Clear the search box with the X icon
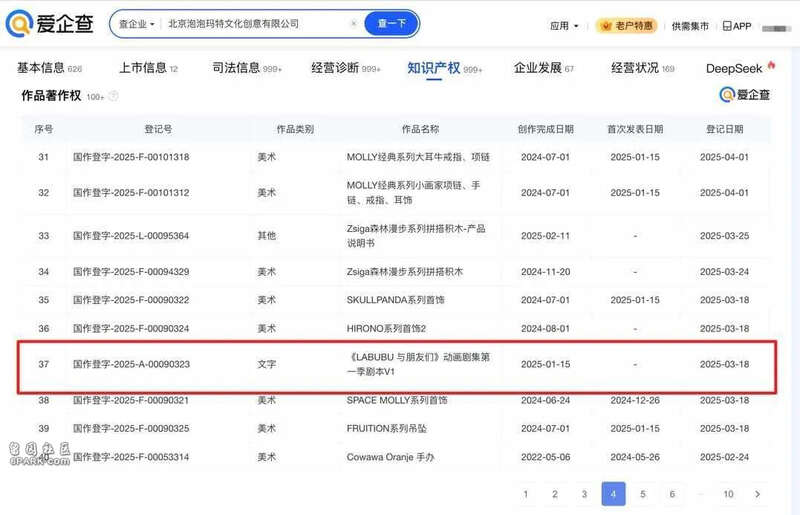The height and width of the screenshot is (515, 800). click(x=353, y=24)
